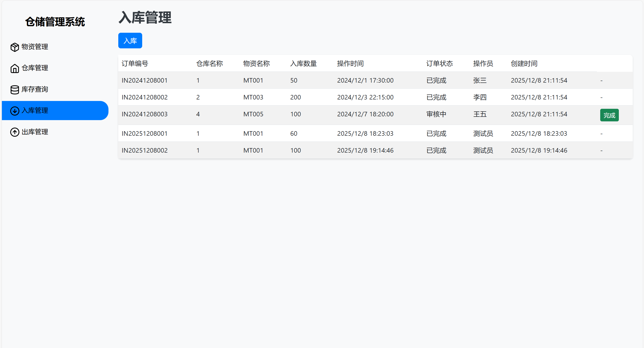Click the green 完成 button for IN20241208003

pos(609,115)
